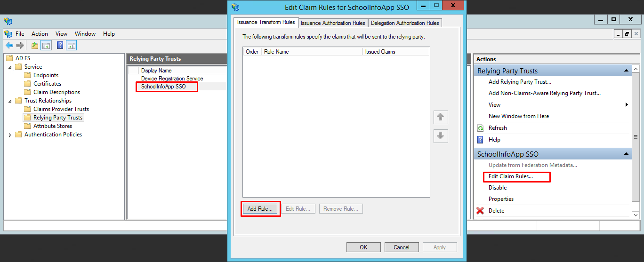
Task: Click the red X Delete icon
Action: pos(481,211)
